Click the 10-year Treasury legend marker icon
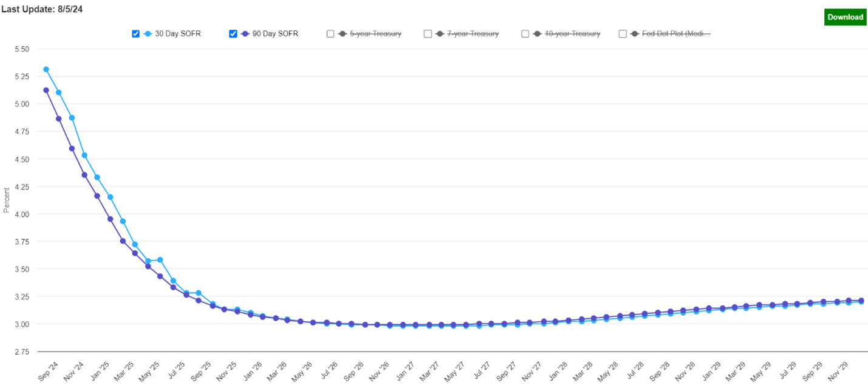Viewport: 868px width, 391px height. pos(538,34)
